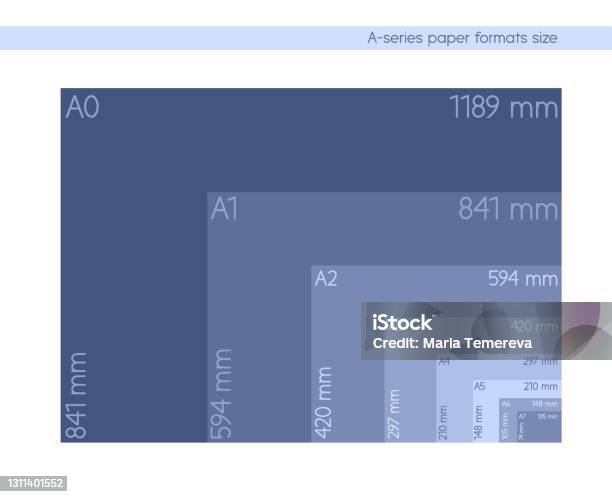This screenshot has height=497, width=612.
Task: Select the "A5" format label
Action: pyautogui.click(x=480, y=387)
